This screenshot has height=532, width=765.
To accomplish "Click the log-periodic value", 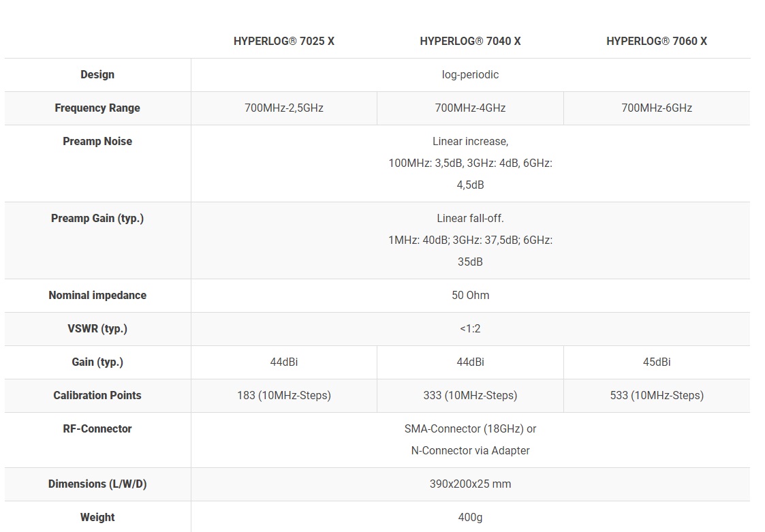I will (470, 75).
